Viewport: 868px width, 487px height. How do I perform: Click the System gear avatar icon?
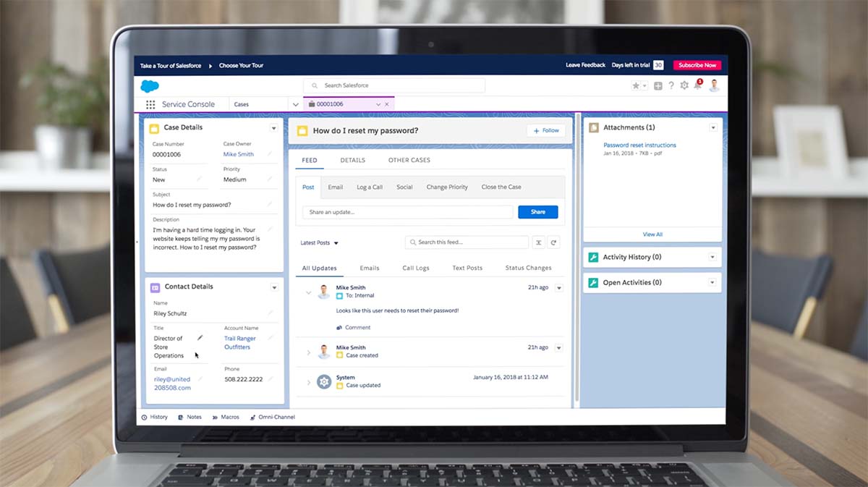324,381
